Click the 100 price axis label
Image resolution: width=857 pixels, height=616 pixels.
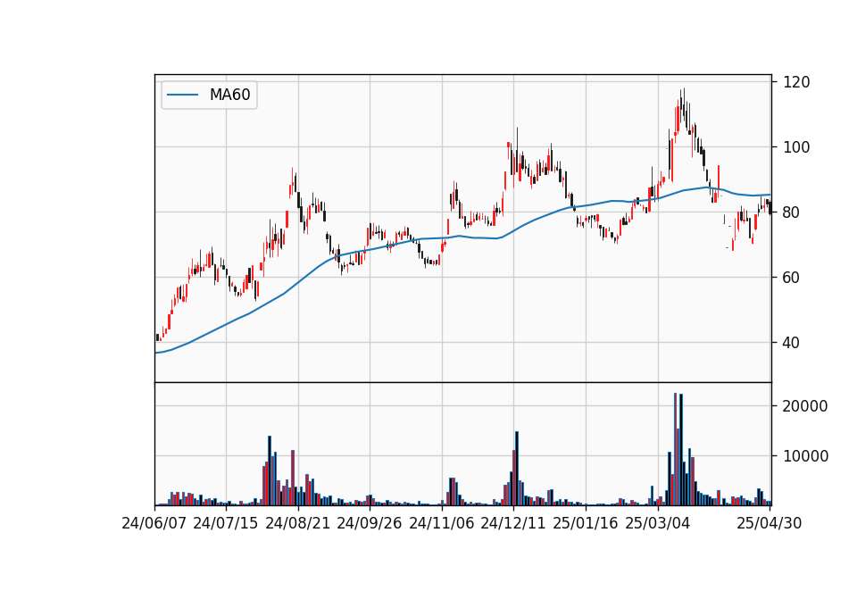pos(796,147)
